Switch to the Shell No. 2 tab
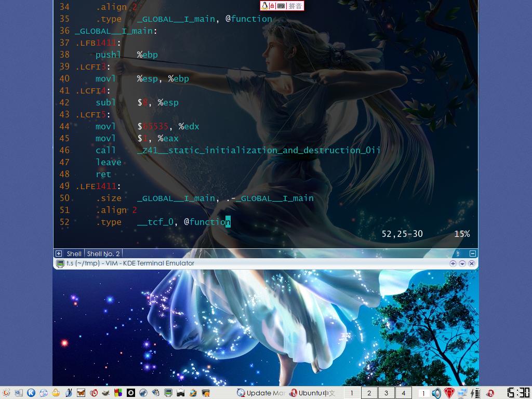The height and width of the screenshot is (399, 532). pyautogui.click(x=103, y=254)
